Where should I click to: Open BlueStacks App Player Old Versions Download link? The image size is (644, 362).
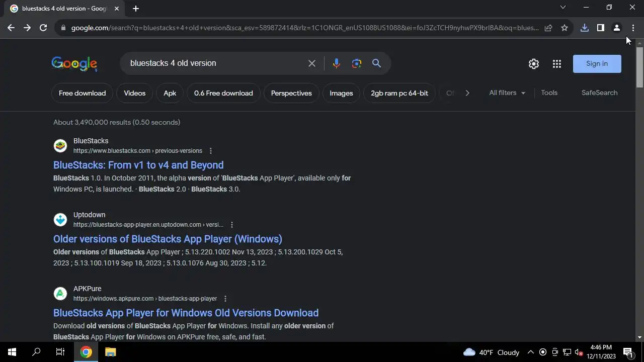(186, 313)
